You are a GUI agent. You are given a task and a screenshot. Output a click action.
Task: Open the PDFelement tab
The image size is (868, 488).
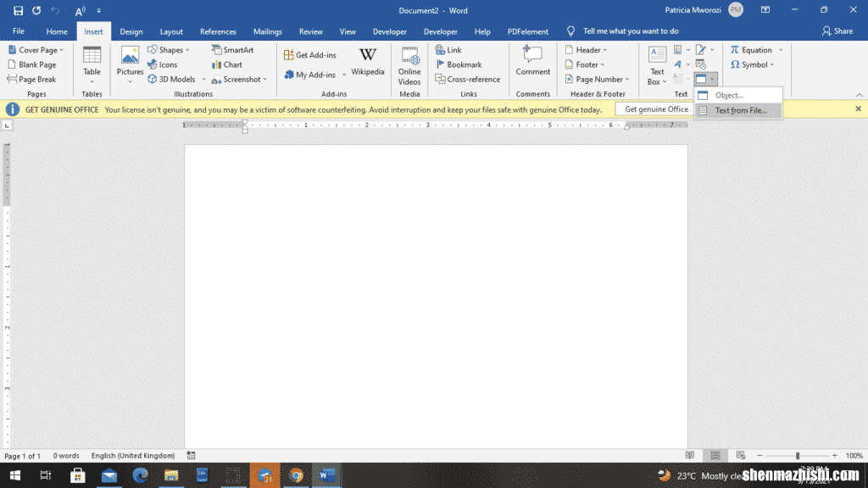point(527,31)
